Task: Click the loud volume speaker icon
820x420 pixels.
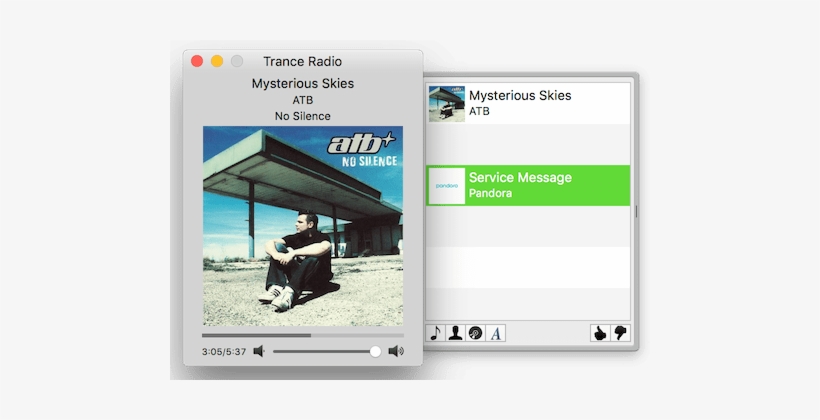Action: (396, 351)
